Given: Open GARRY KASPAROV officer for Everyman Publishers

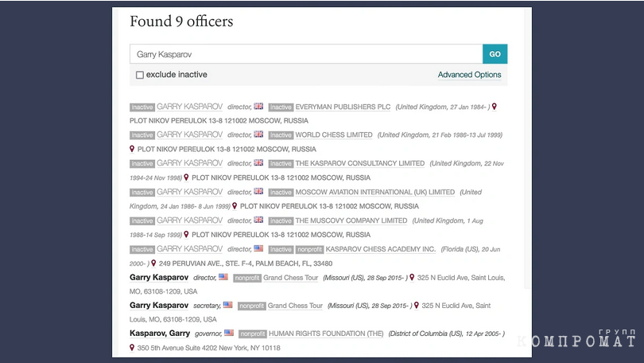Looking at the screenshot, I should coord(190,107).
